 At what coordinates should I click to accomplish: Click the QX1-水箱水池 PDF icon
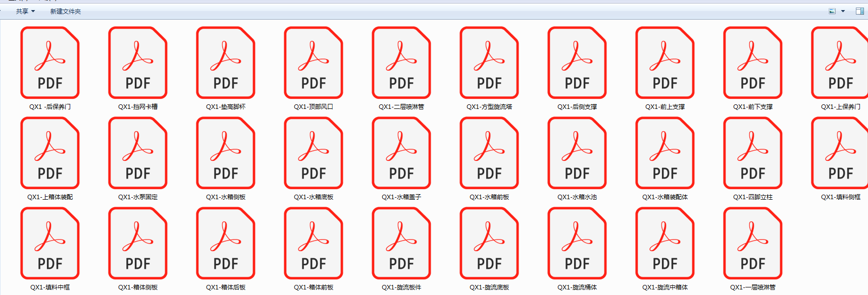[577, 153]
